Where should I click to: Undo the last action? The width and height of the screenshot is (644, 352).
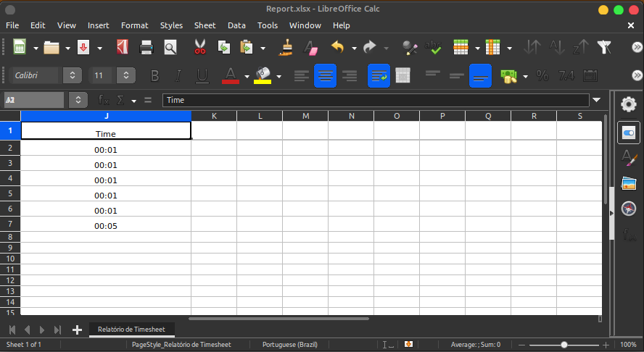pyautogui.click(x=338, y=48)
